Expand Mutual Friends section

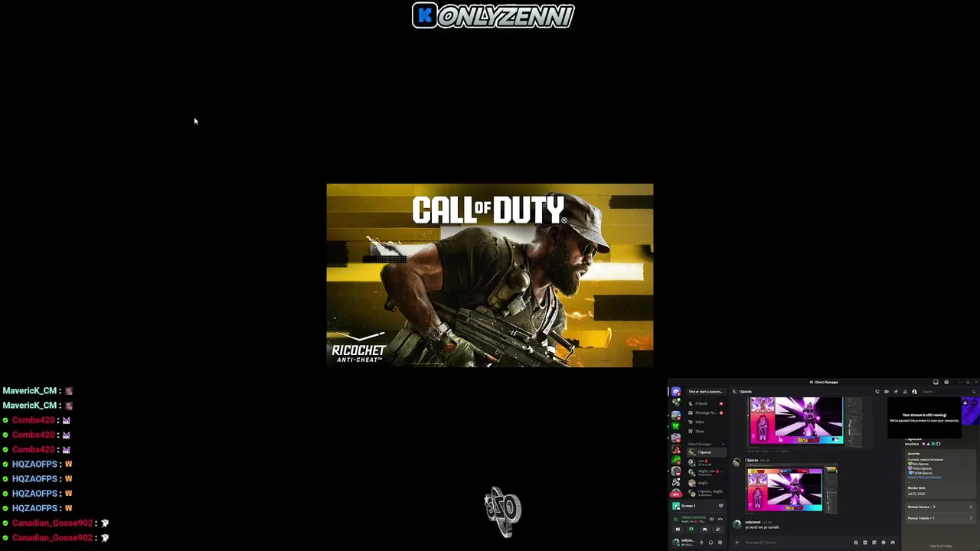940,518
